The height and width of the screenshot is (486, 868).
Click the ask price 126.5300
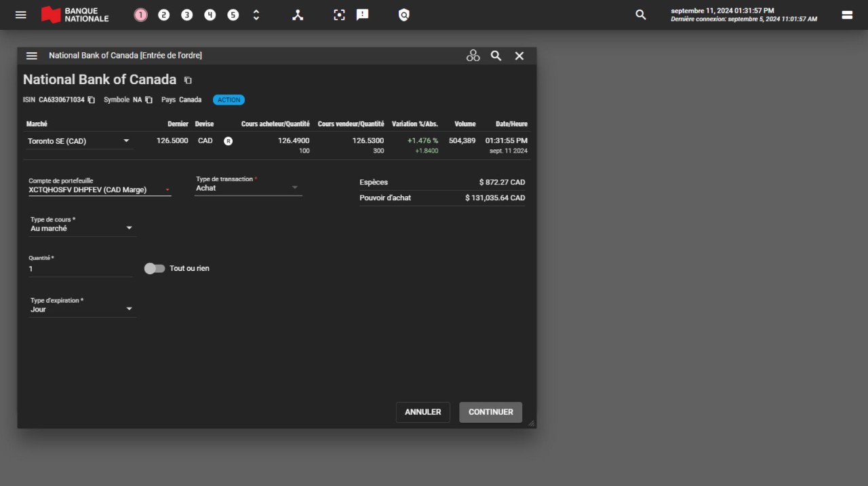coord(368,141)
